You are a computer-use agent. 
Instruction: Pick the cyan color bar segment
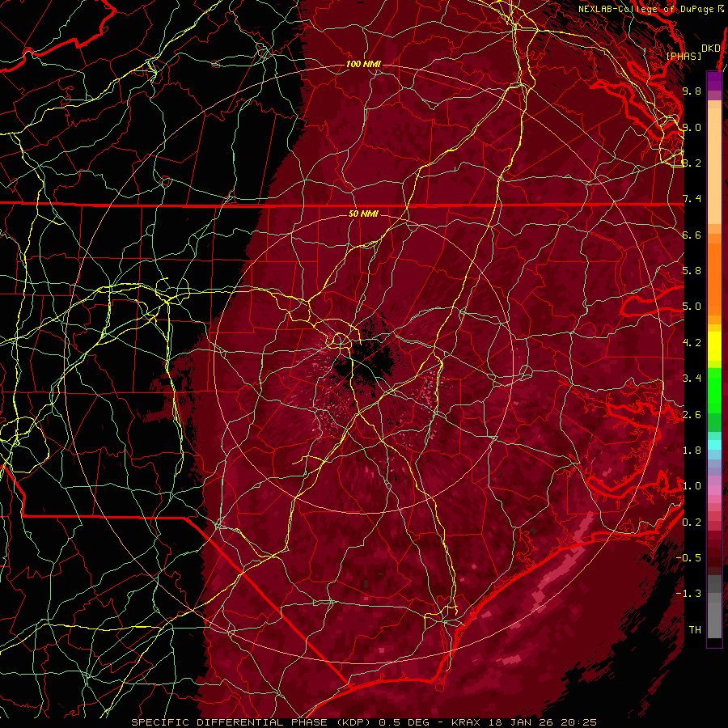pyautogui.click(x=714, y=445)
